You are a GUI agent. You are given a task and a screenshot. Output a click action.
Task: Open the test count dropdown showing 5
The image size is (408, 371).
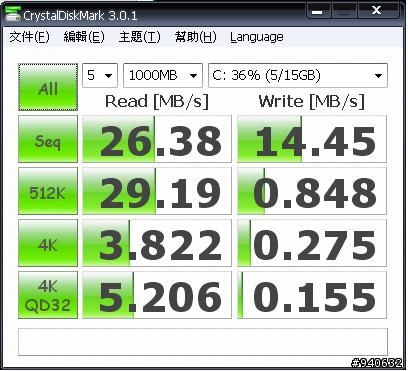pyautogui.click(x=100, y=75)
